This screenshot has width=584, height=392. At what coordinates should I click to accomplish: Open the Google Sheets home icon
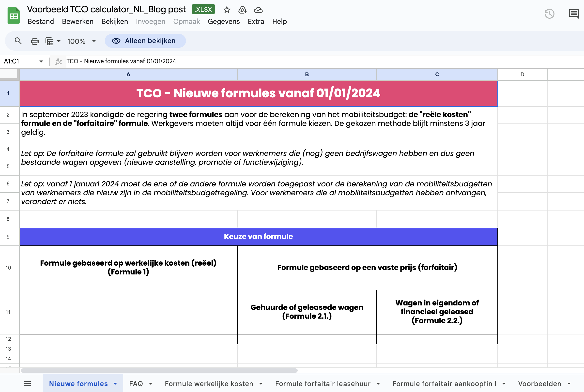coord(14,15)
